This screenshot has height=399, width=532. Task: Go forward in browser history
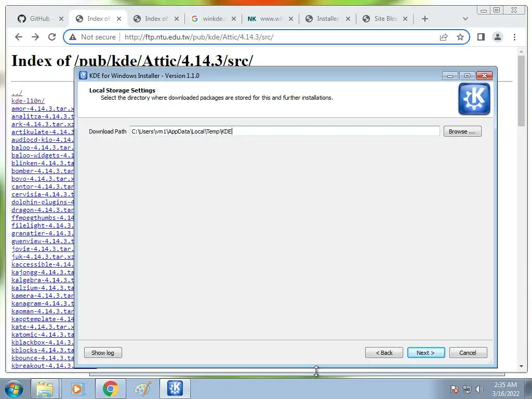[35, 37]
